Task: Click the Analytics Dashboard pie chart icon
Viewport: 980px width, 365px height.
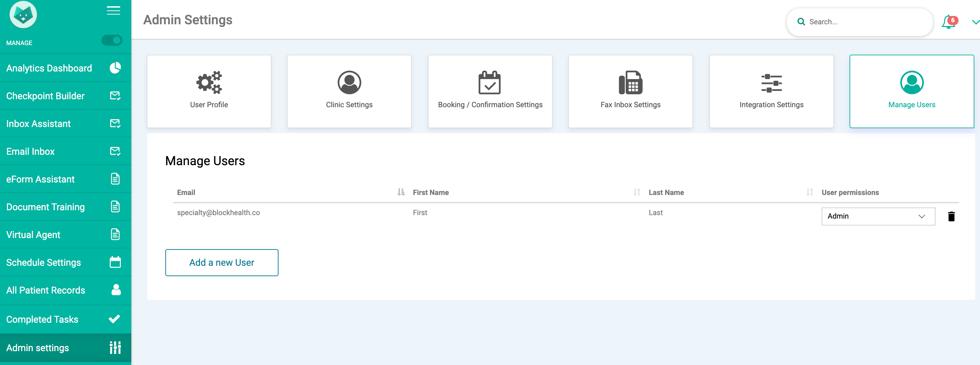Action: pyautogui.click(x=115, y=68)
